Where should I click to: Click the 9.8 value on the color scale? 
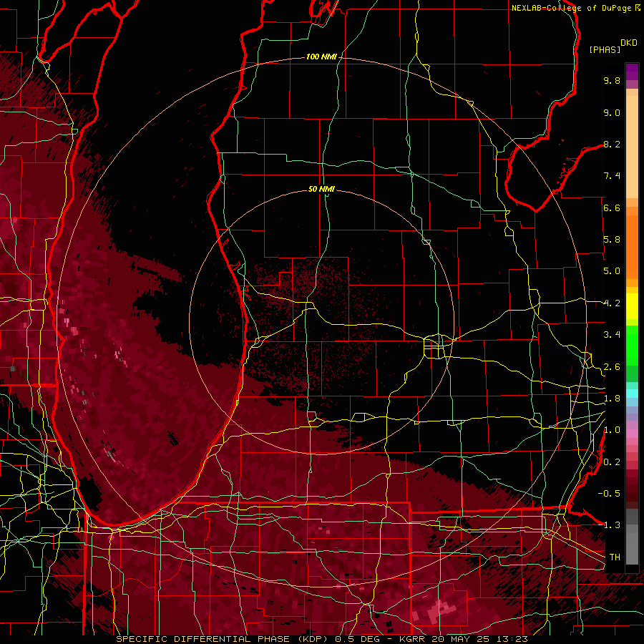click(x=612, y=80)
